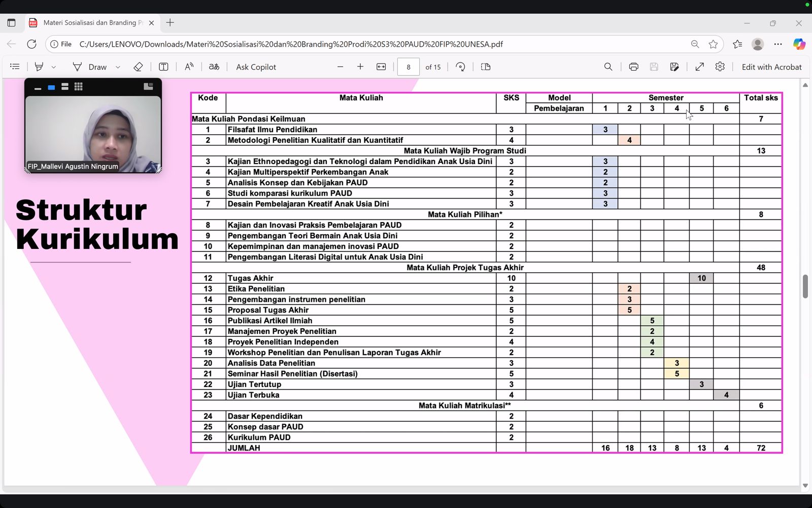Toggle page view layout

pyautogui.click(x=486, y=67)
